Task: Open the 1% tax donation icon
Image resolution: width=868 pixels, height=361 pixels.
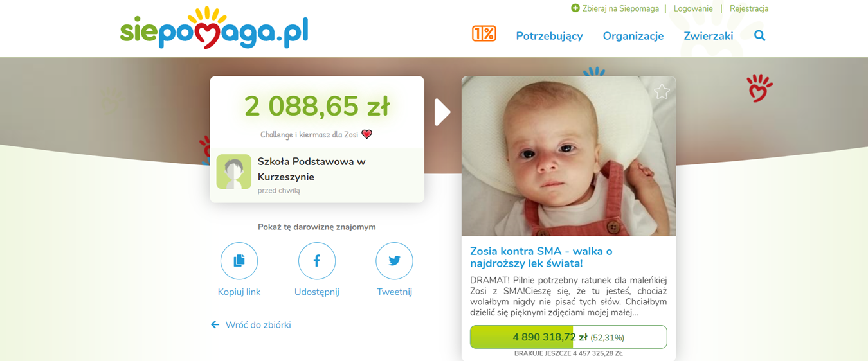Action: (484, 34)
